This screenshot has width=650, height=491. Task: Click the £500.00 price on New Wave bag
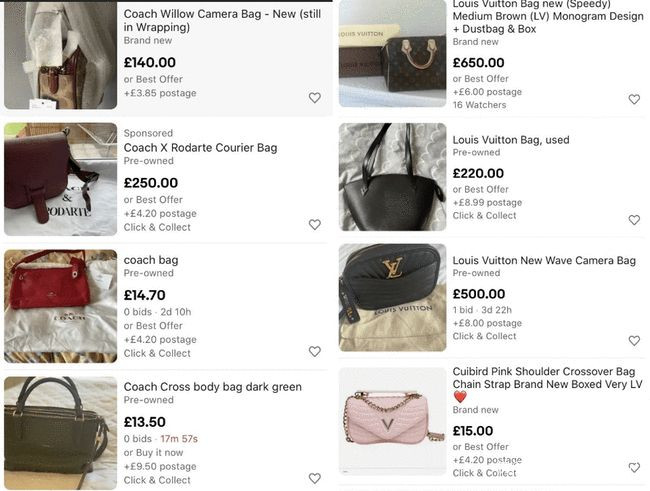[478, 294]
